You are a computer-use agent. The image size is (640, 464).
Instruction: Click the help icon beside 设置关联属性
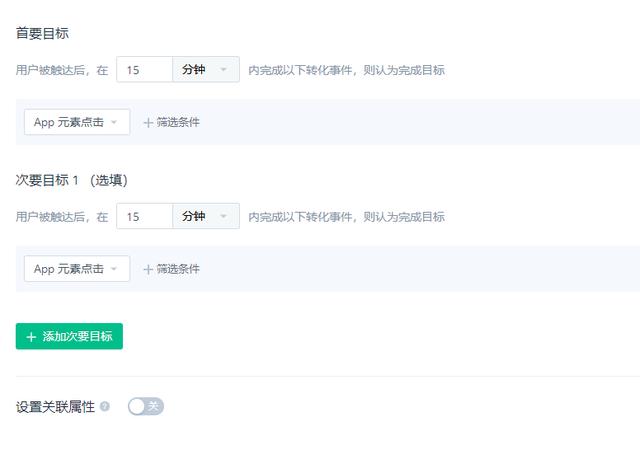click(105, 407)
